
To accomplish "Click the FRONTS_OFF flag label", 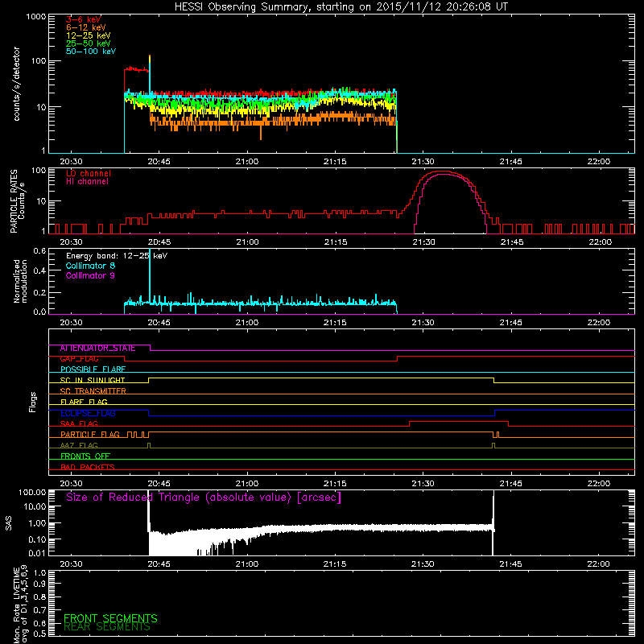I will (x=85, y=456).
